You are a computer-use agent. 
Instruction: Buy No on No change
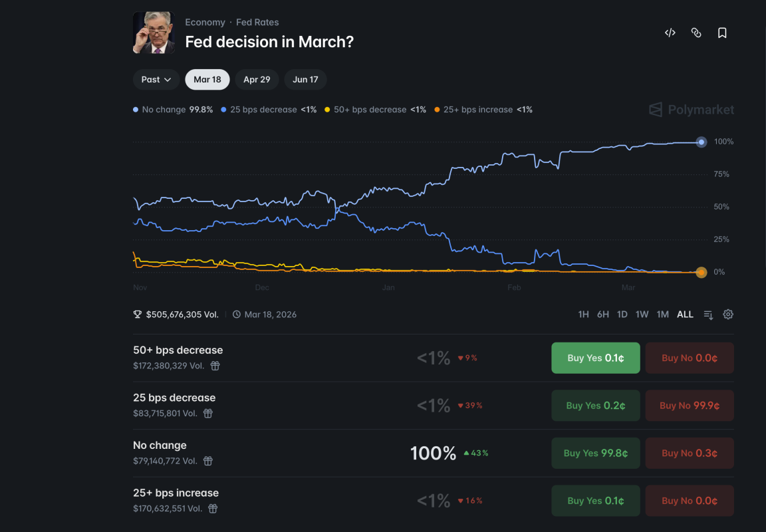(690, 453)
